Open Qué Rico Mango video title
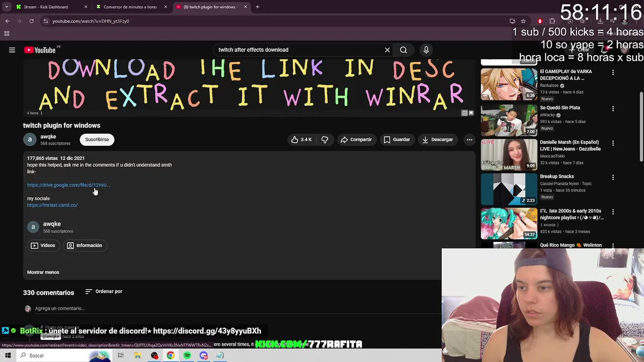The image size is (644, 362). click(x=571, y=245)
